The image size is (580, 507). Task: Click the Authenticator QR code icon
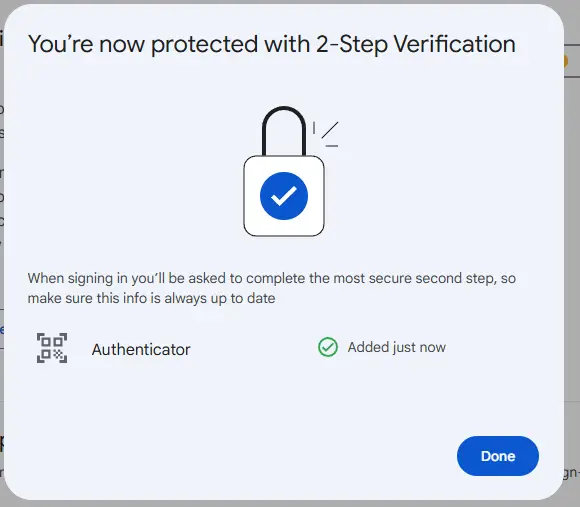pyautogui.click(x=52, y=348)
